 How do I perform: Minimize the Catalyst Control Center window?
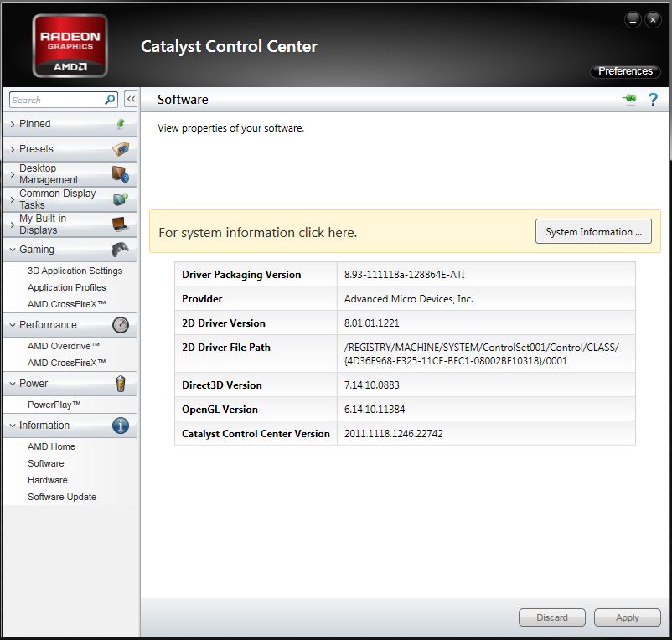(633, 20)
